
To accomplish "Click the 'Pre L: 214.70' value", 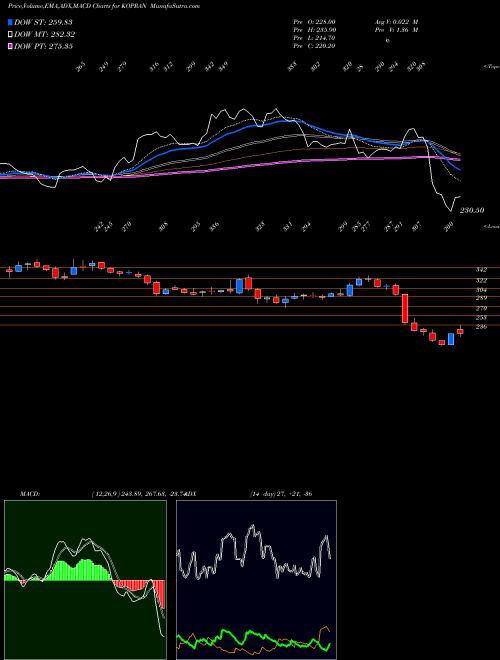I will point(314,38).
